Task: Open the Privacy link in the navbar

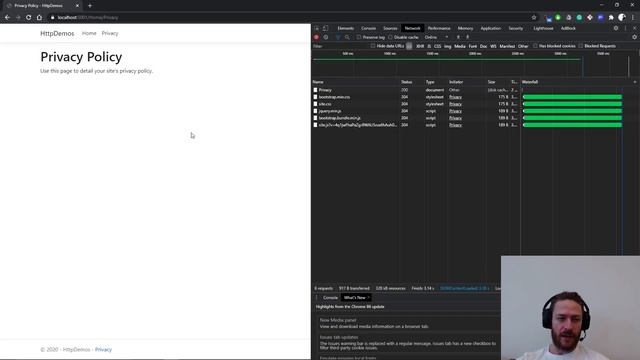Action: tap(110, 33)
